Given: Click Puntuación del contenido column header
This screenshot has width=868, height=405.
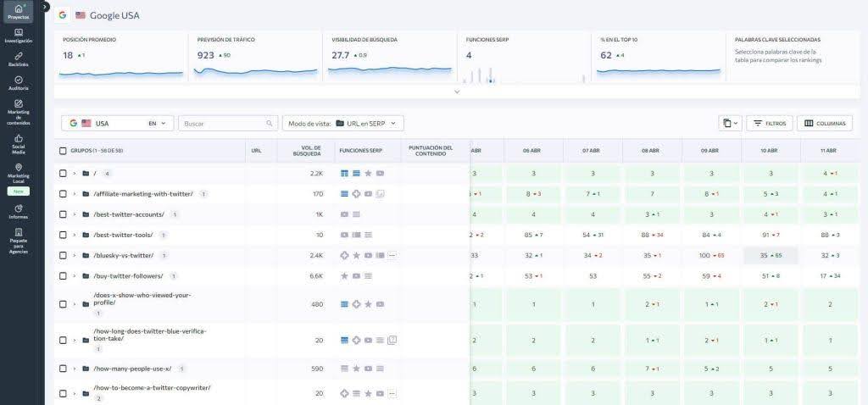Looking at the screenshot, I should (431, 151).
